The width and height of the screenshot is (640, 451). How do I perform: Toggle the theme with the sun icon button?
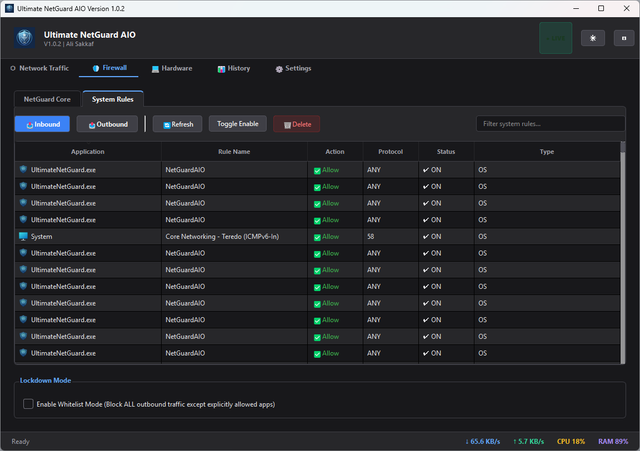(593, 38)
